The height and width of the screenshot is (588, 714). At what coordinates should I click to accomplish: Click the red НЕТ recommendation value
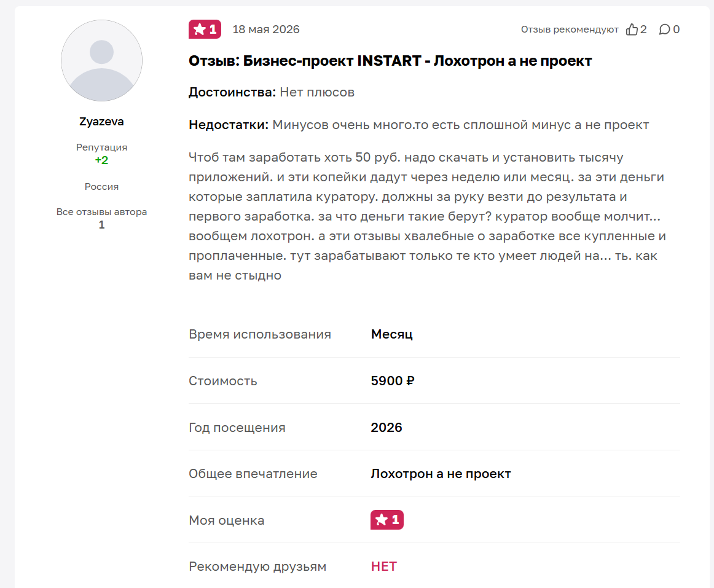tap(384, 566)
